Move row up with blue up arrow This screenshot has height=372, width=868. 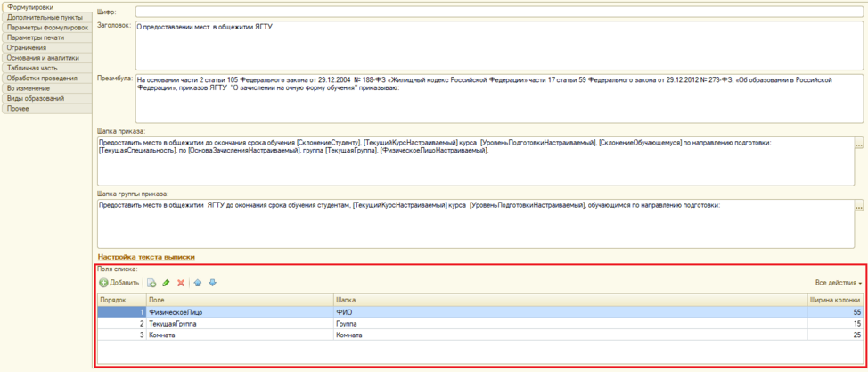tap(198, 283)
